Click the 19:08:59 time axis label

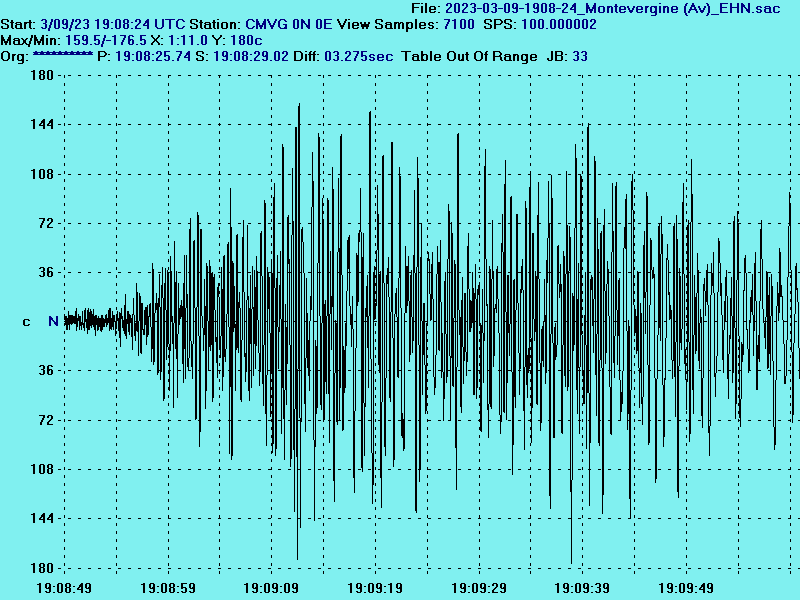[x=168, y=588]
